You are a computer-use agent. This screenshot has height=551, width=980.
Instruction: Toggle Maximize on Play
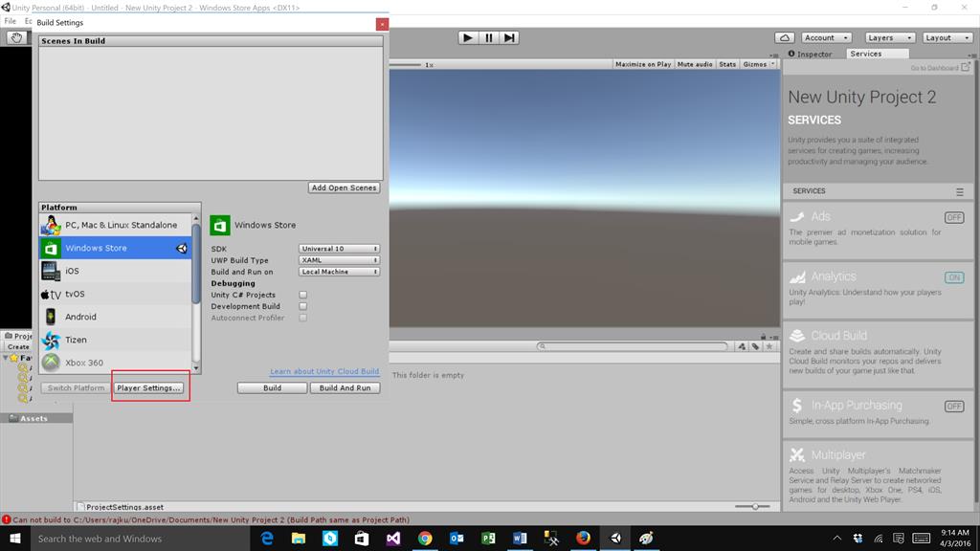click(643, 64)
